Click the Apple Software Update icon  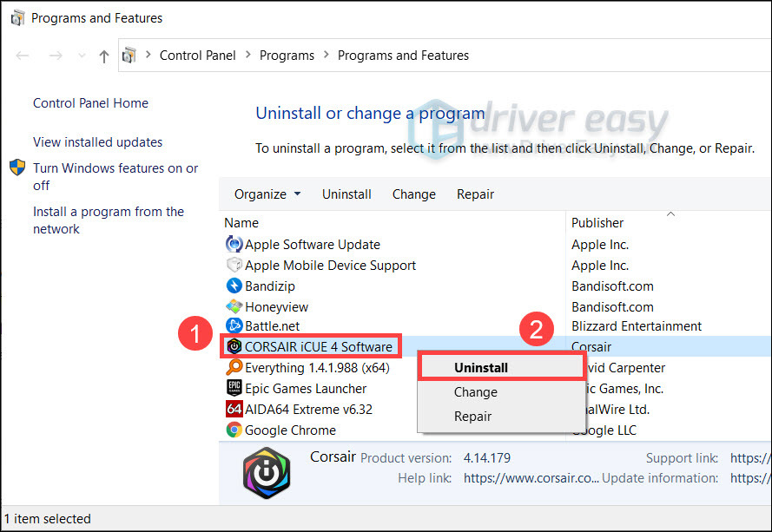click(234, 245)
